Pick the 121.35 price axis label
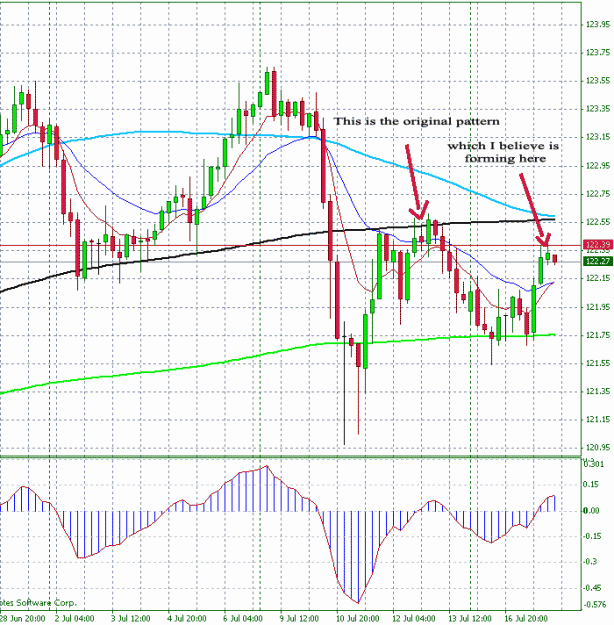Image resolution: width=614 pixels, height=625 pixels. point(598,391)
